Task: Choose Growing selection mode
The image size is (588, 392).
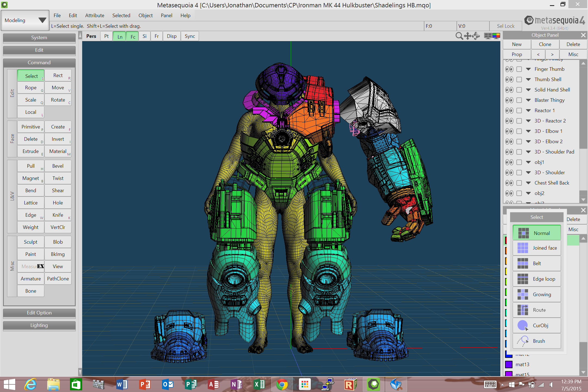Action: click(x=537, y=295)
